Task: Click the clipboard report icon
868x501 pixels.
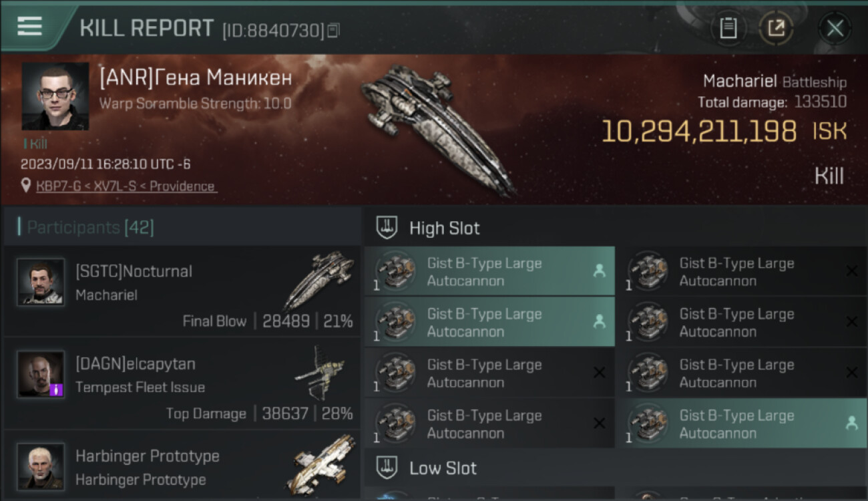Action: [728, 28]
